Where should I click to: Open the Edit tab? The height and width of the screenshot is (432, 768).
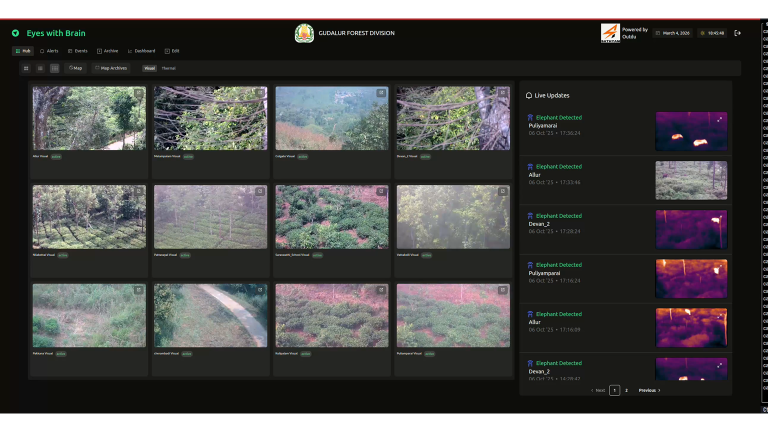tap(172, 51)
